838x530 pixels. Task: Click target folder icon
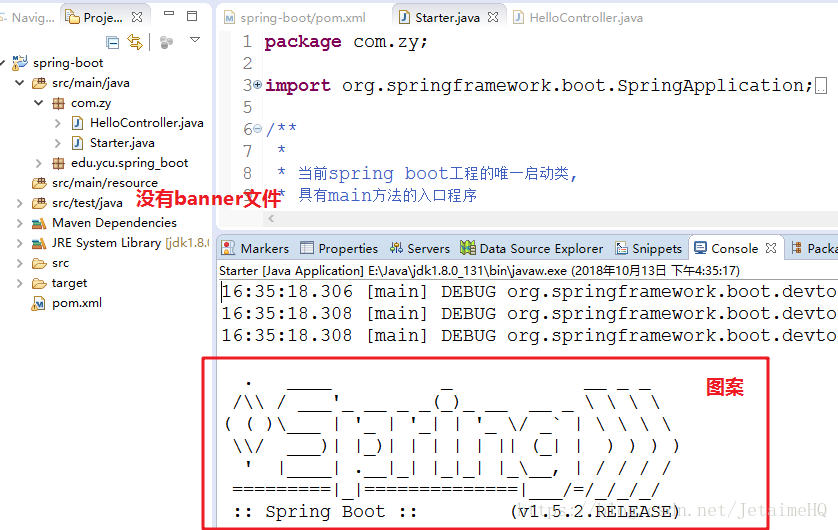tap(38, 283)
